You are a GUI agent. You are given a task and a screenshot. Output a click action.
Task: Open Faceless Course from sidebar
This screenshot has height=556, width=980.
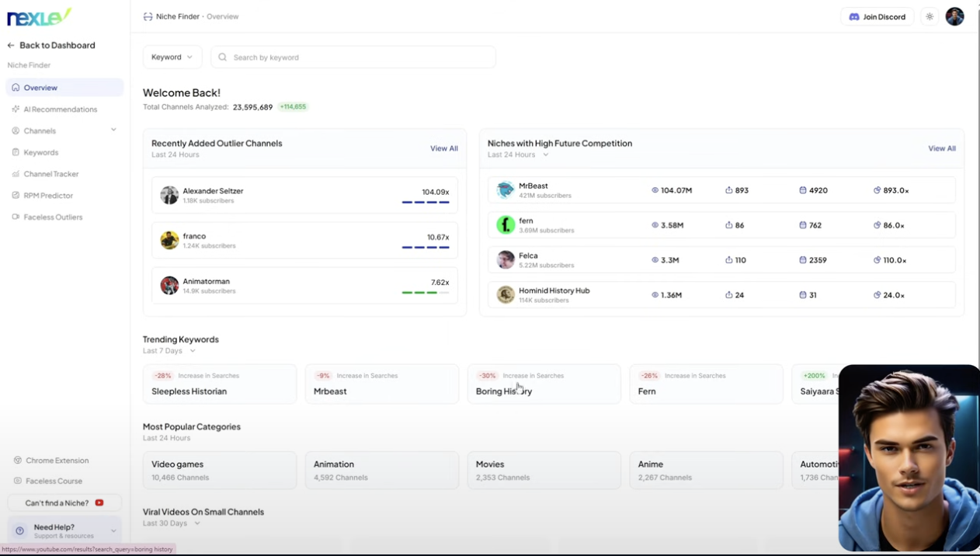tap(53, 481)
